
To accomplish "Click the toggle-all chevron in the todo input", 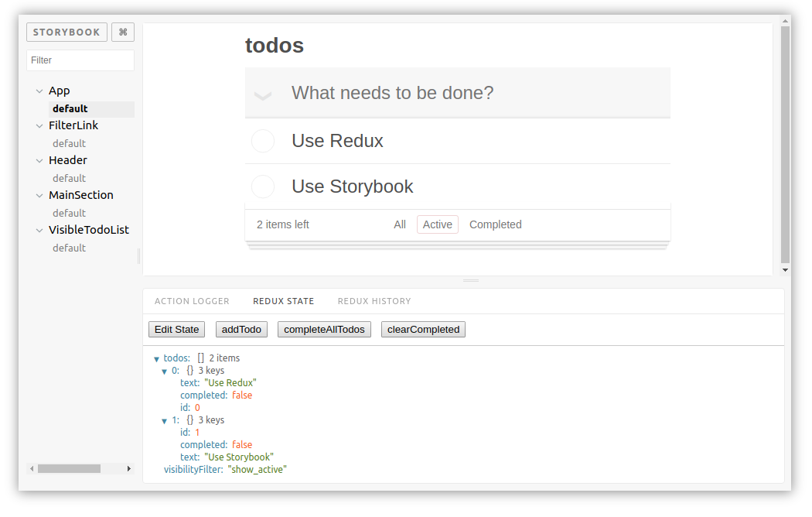I will [x=262, y=93].
